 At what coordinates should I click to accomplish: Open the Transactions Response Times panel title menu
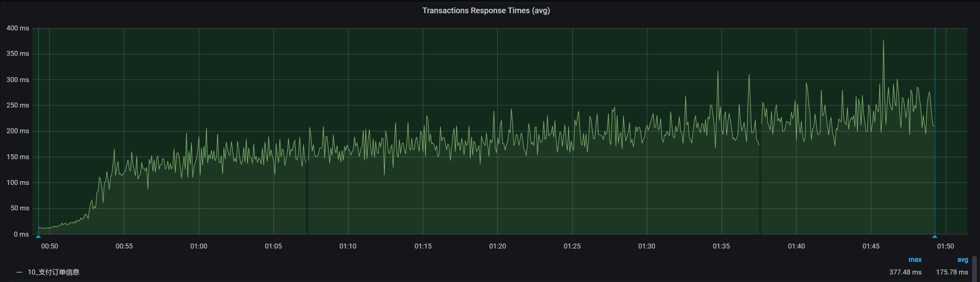pyautogui.click(x=486, y=10)
